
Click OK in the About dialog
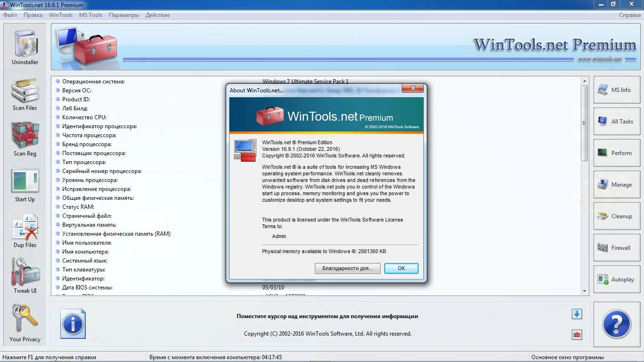(x=401, y=268)
